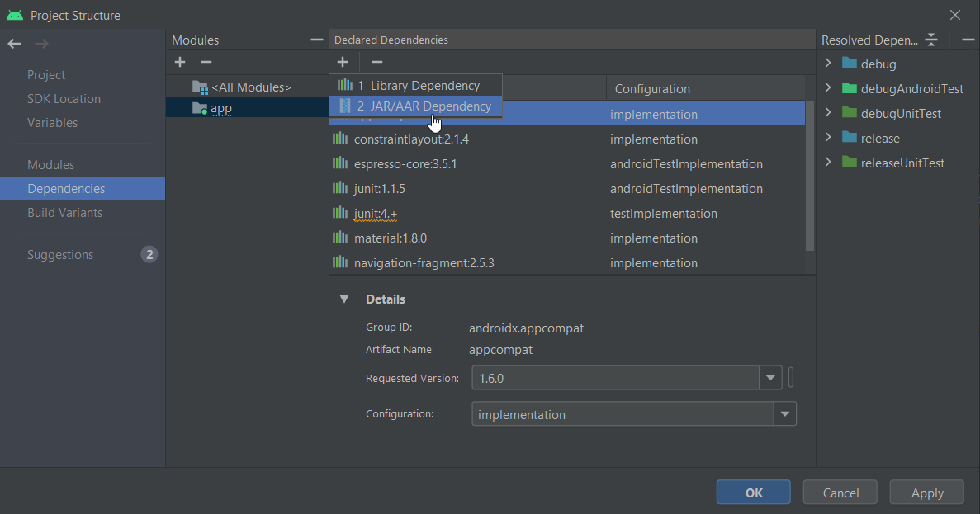Select the <All Modules> entry
This screenshot has height=514, width=980.
[250, 87]
